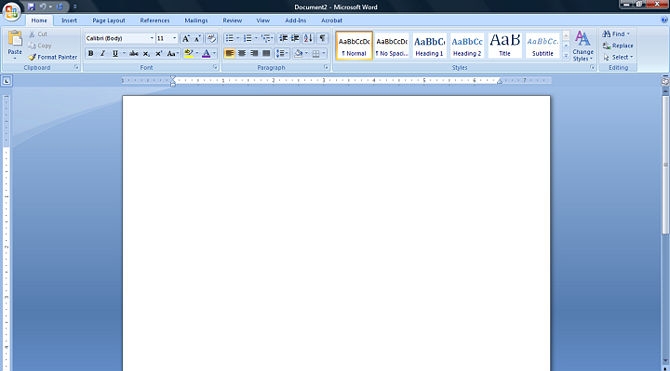Switch to the Page Layout tab
Image resolution: width=670 pixels, height=371 pixels.
click(x=109, y=20)
